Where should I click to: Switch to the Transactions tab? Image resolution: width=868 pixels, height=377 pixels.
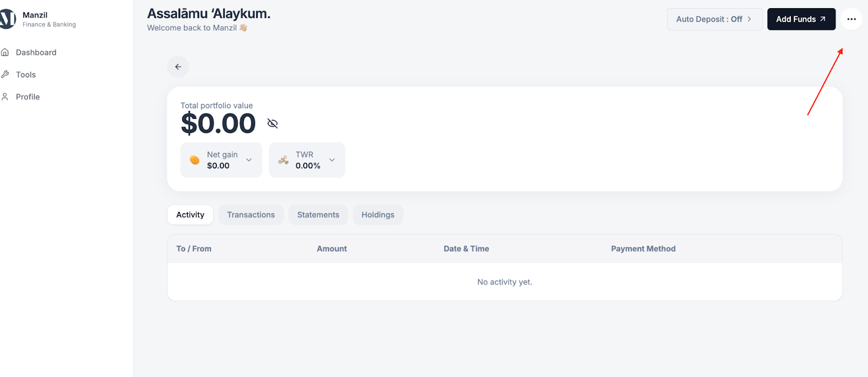pos(251,215)
